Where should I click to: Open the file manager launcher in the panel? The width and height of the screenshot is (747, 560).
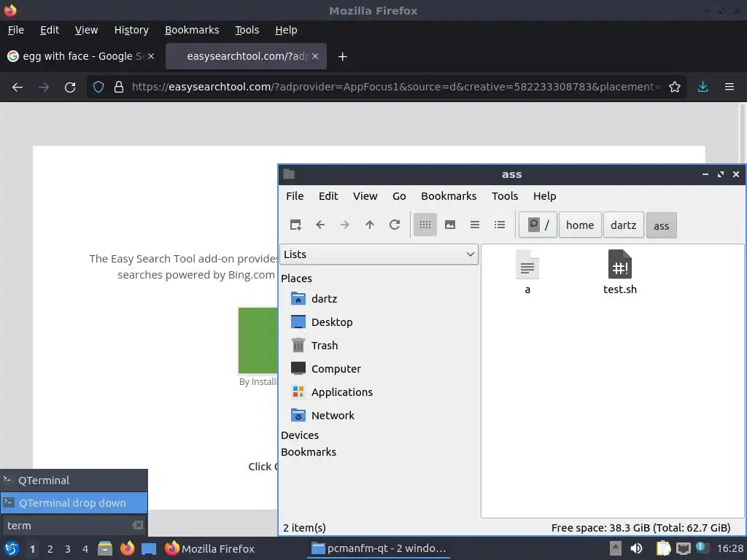(105, 548)
